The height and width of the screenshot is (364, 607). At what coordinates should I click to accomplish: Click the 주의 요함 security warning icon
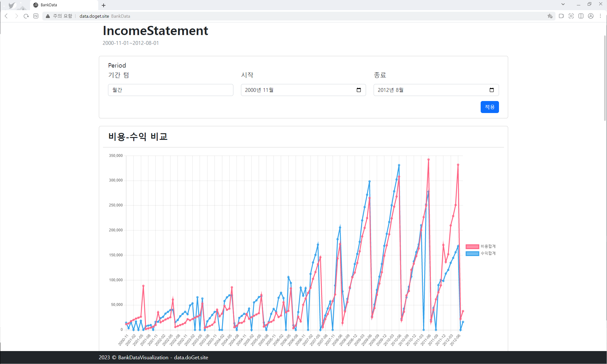48,16
